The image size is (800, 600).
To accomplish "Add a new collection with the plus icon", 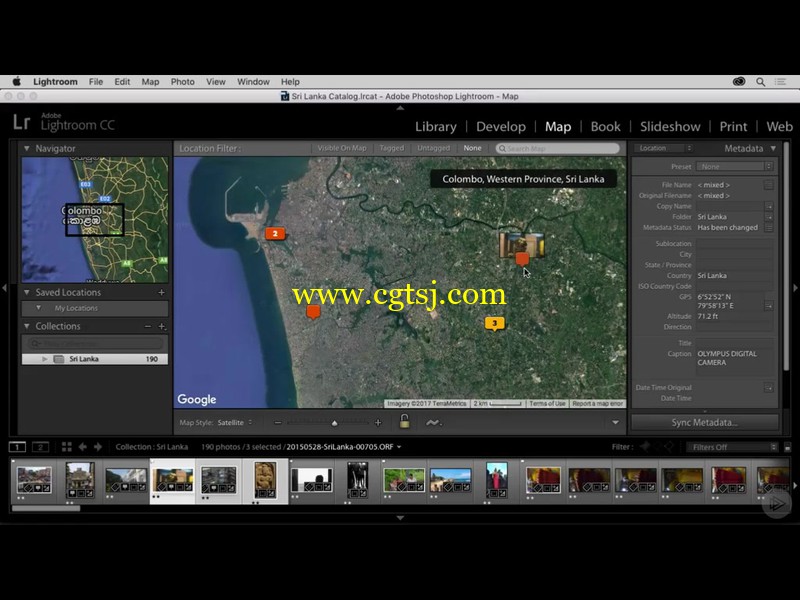I will point(162,326).
